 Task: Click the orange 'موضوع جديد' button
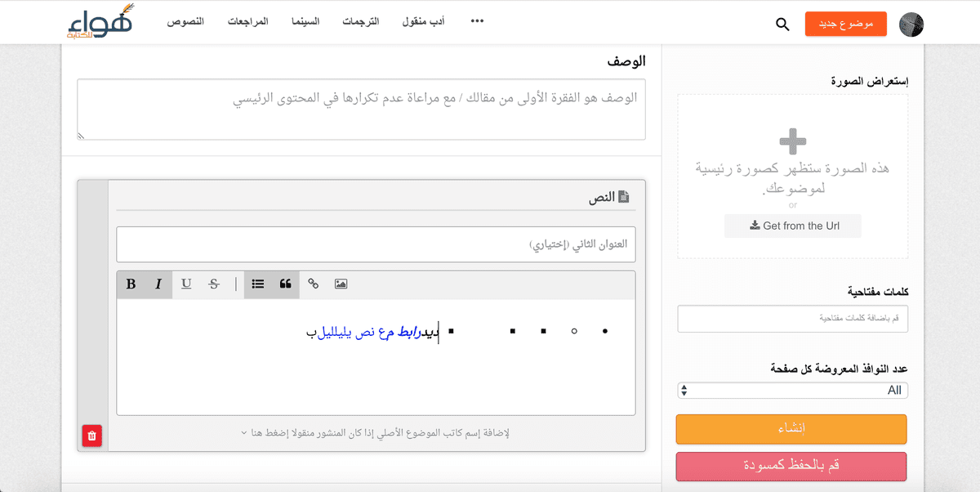(x=845, y=24)
